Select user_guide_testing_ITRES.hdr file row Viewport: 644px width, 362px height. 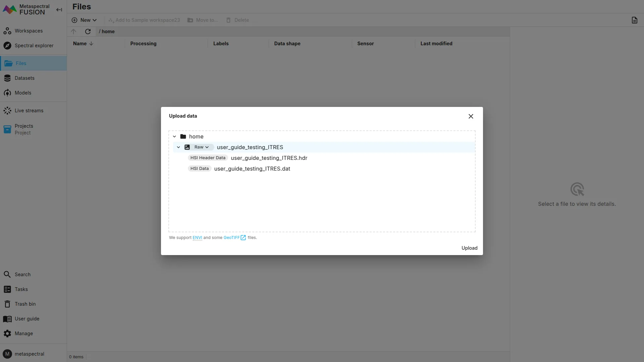269,158
